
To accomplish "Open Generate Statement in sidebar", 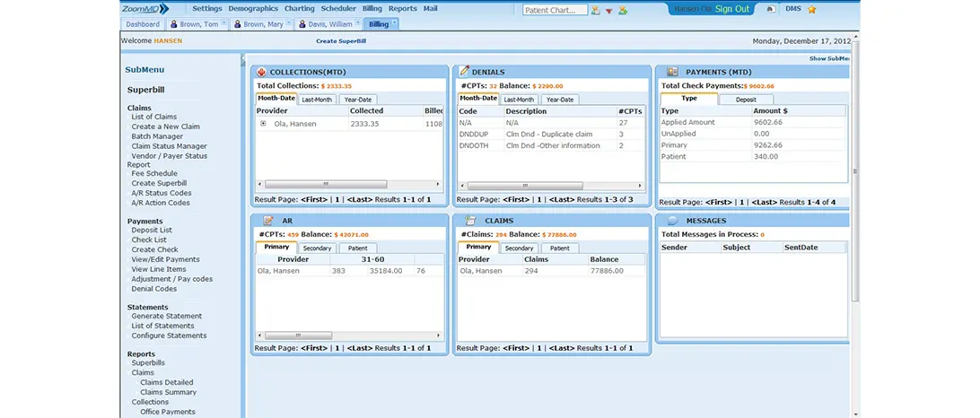I will tap(166, 316).
